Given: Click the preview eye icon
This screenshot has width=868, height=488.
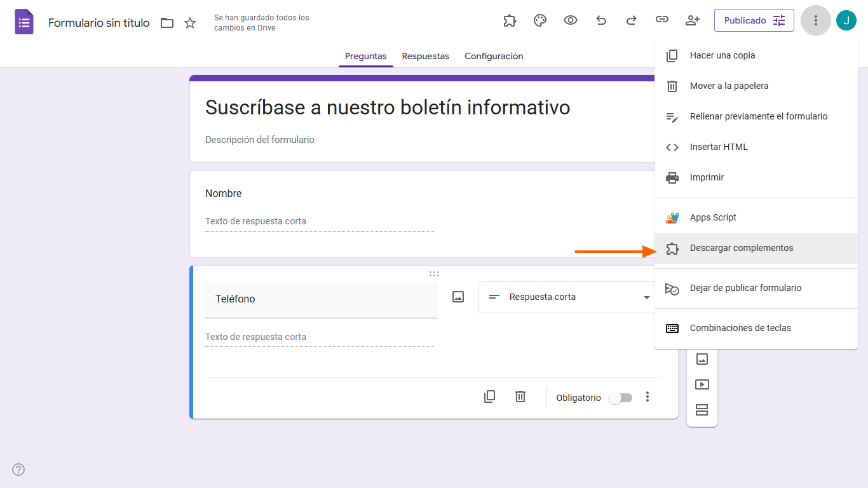Looking at the screenshot, I should 571,20.
